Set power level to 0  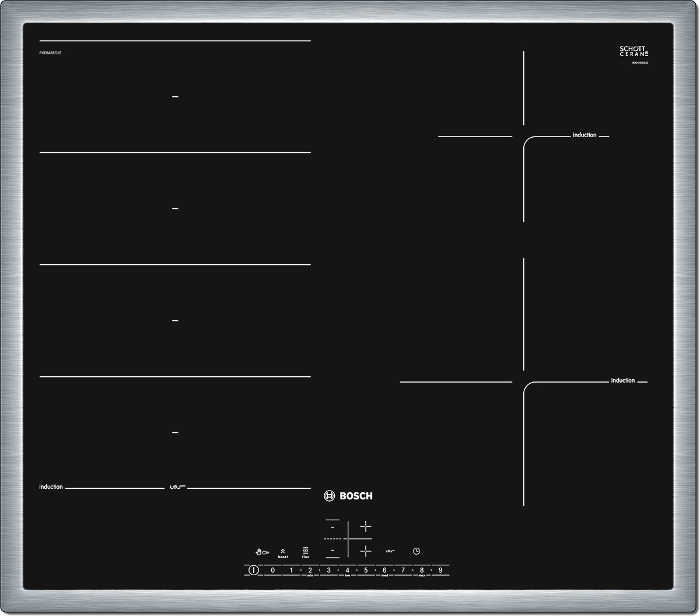click(272, 570)
